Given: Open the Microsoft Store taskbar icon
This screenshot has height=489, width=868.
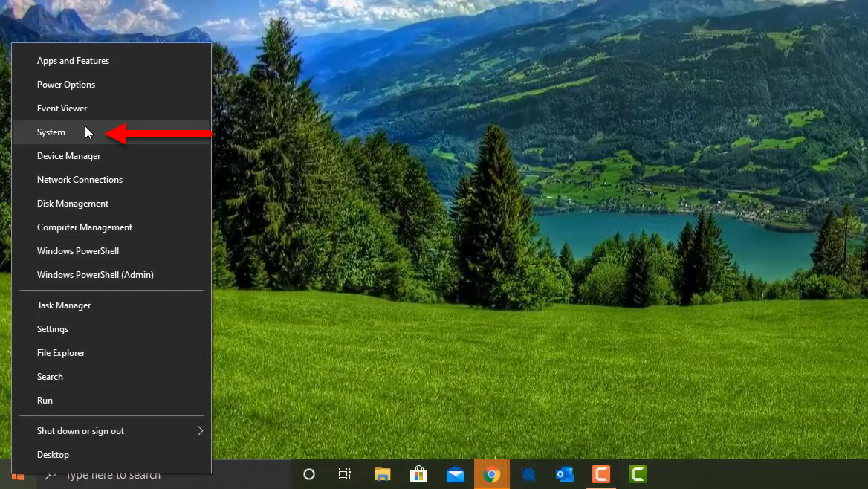Looking at the screenshot, I should point(418,474).
